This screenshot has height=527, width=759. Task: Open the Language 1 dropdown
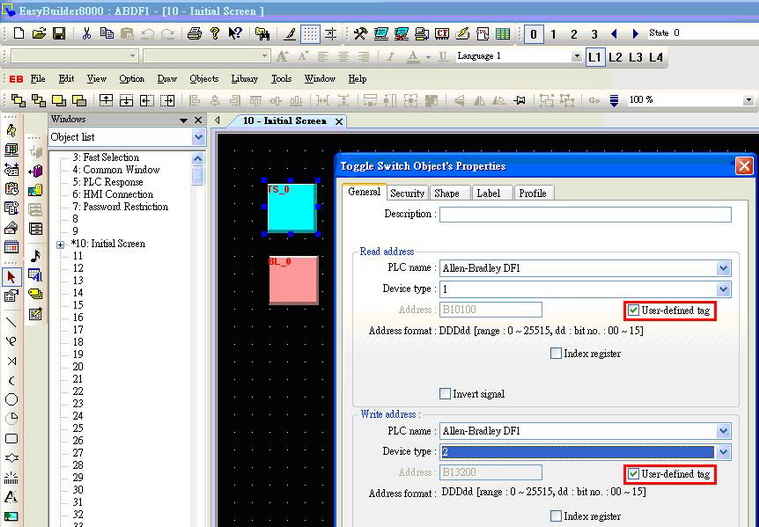(576, 56)
